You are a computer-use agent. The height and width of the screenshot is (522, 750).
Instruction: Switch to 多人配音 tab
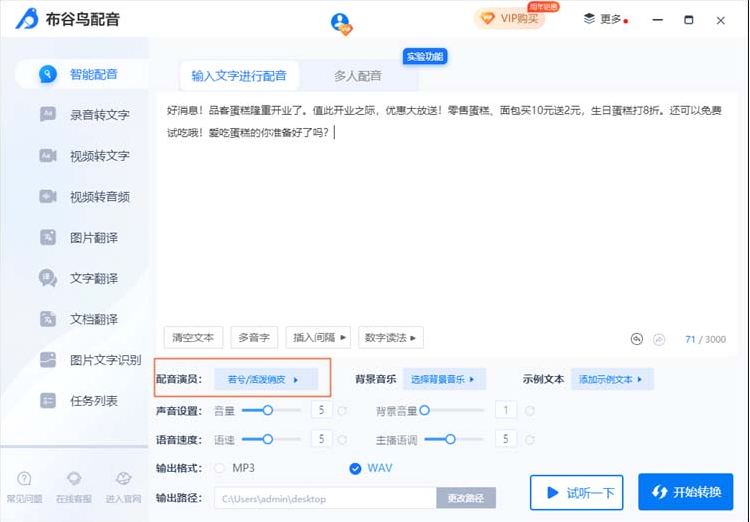click(357, 76)
